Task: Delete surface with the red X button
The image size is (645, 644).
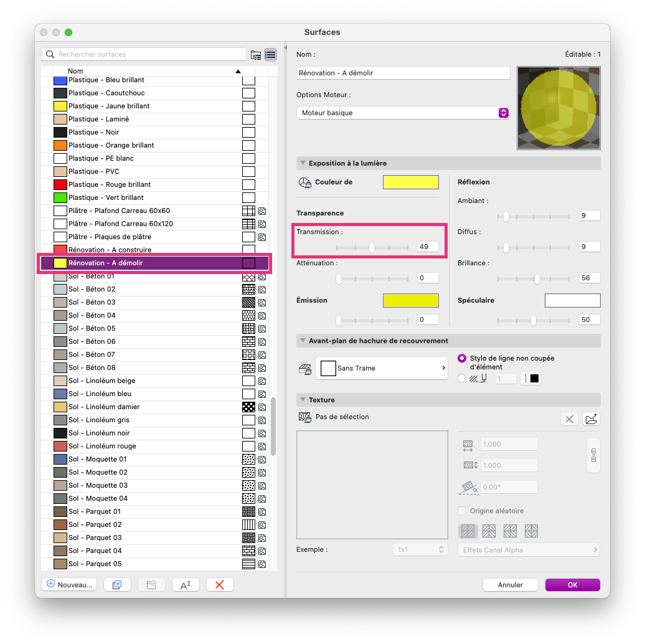Action: pyautogui.click(x=220, y=585)
